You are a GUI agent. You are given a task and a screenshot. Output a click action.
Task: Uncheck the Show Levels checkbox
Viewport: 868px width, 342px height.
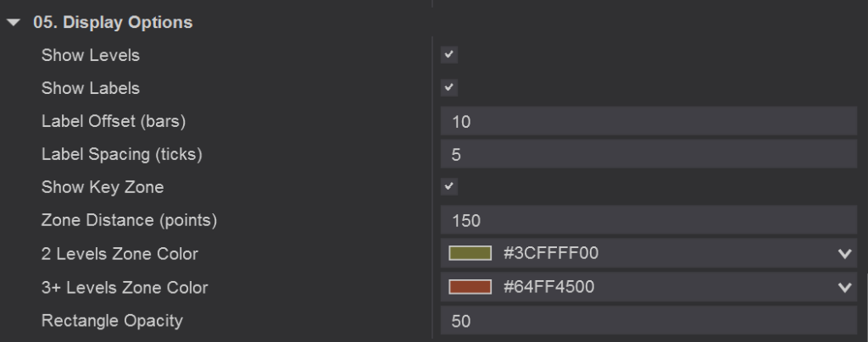click(x=449, y=55)
